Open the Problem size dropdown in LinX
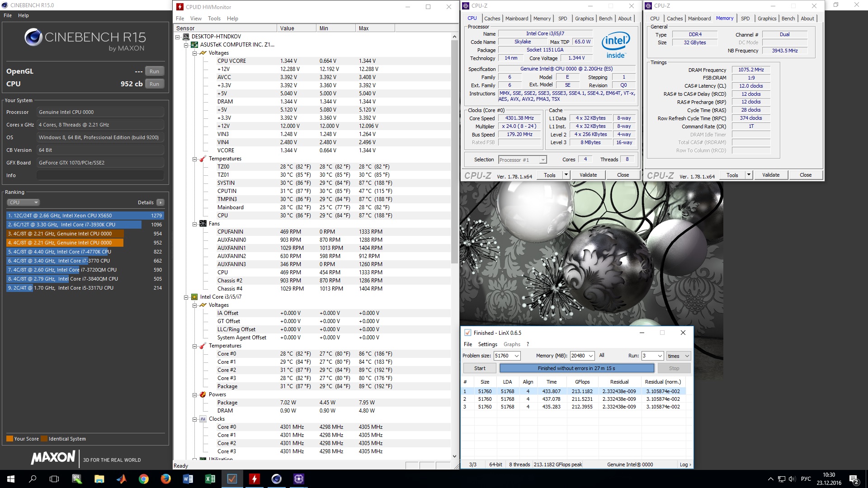Image resolution: width=868 pixels, height=488 pixels. (x=517, y=356)
